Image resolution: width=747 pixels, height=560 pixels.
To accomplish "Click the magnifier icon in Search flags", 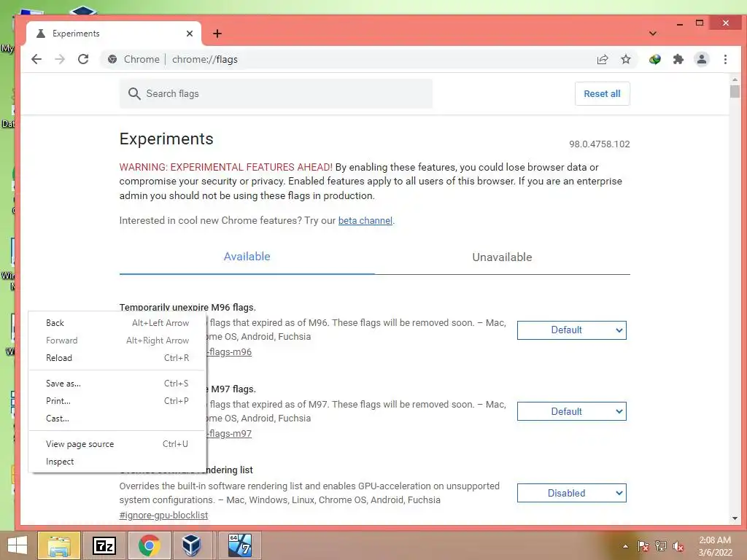I will pyautogui.click(x=134, y=93).
